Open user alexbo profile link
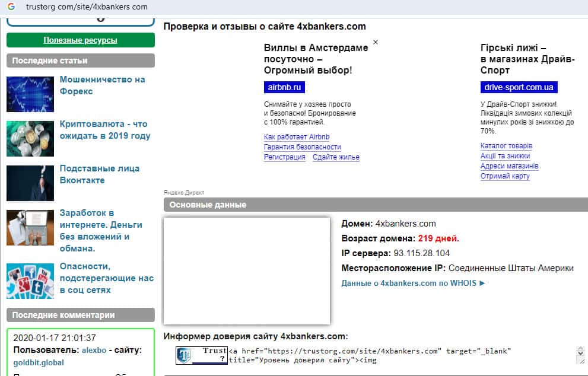Viewport: 588px width, 376px height. [94, 350]
